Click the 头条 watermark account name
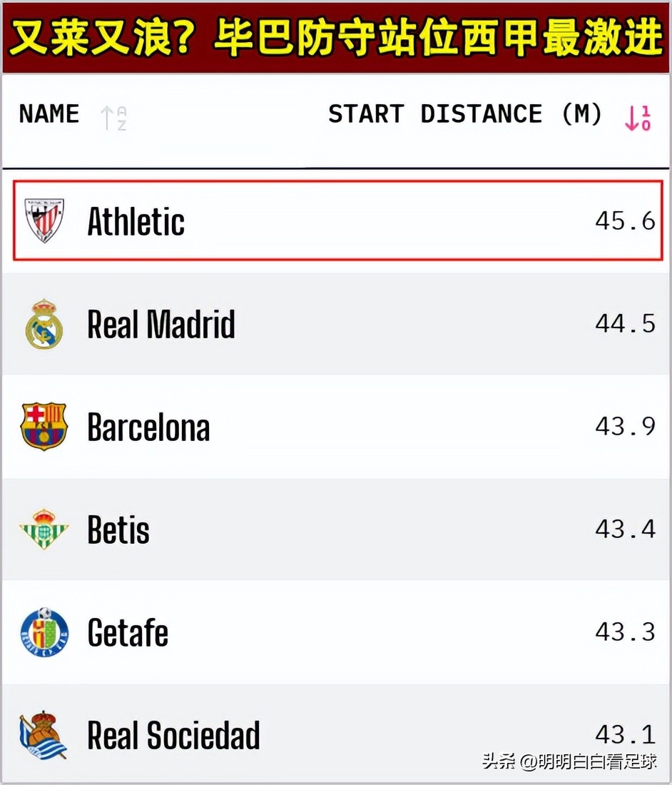The width and height of the screenshot is (672, 785). point(569,761)
